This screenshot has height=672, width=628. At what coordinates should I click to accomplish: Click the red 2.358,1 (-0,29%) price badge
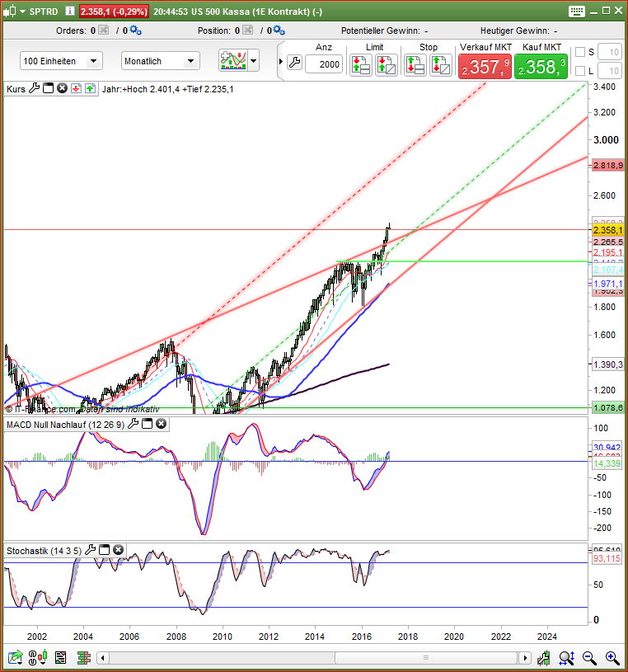pos(114,12)
